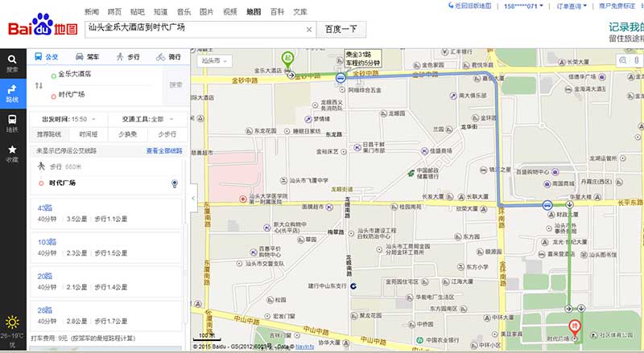Click the green start marker on map

click(x=287, y=59)
